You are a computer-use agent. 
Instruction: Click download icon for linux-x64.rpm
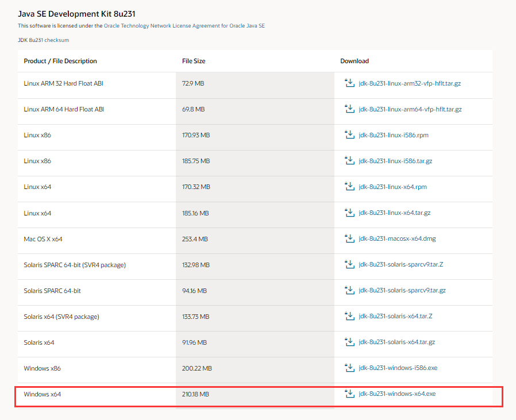pyautogui.click(x=349, y=187)
